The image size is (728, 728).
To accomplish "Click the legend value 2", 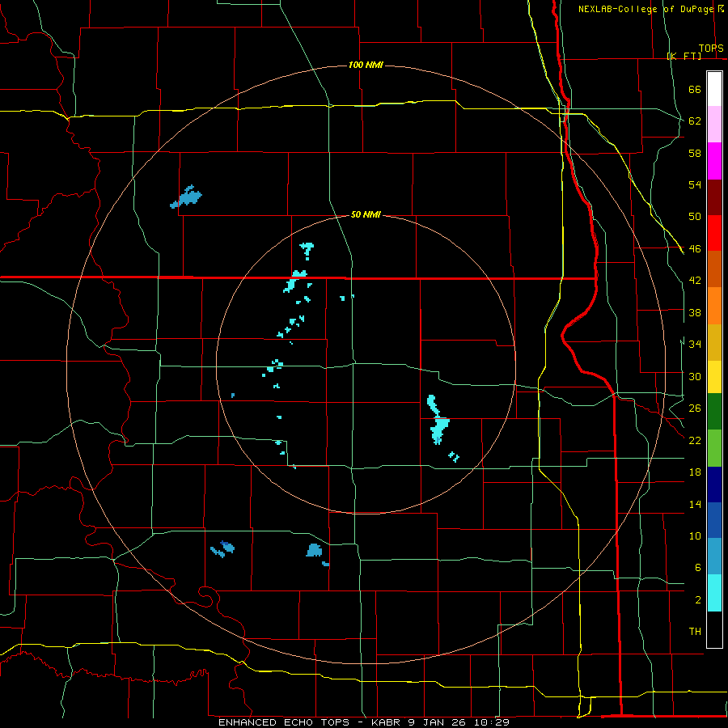I will click(698, 600).
